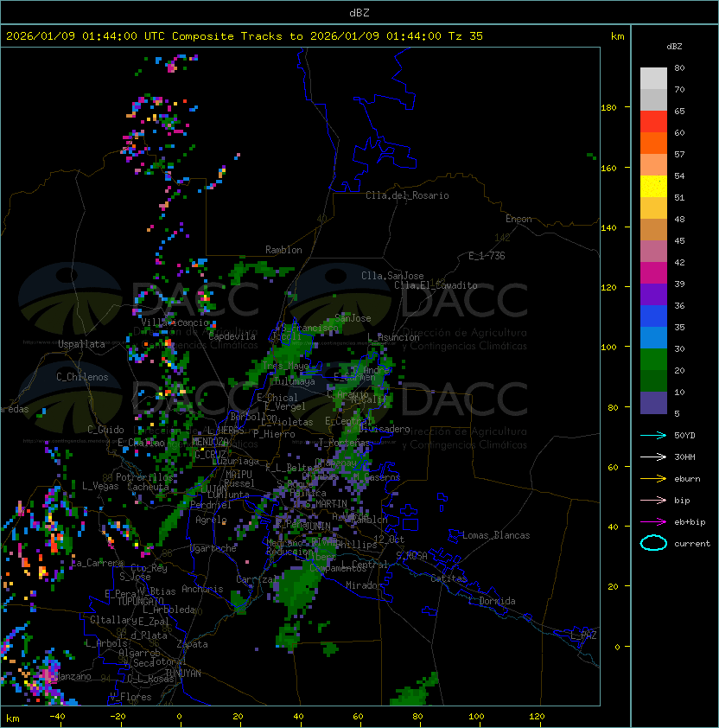
Task: Pick the magenta 39–42 dBZ swatch
Action: point(653,273)
